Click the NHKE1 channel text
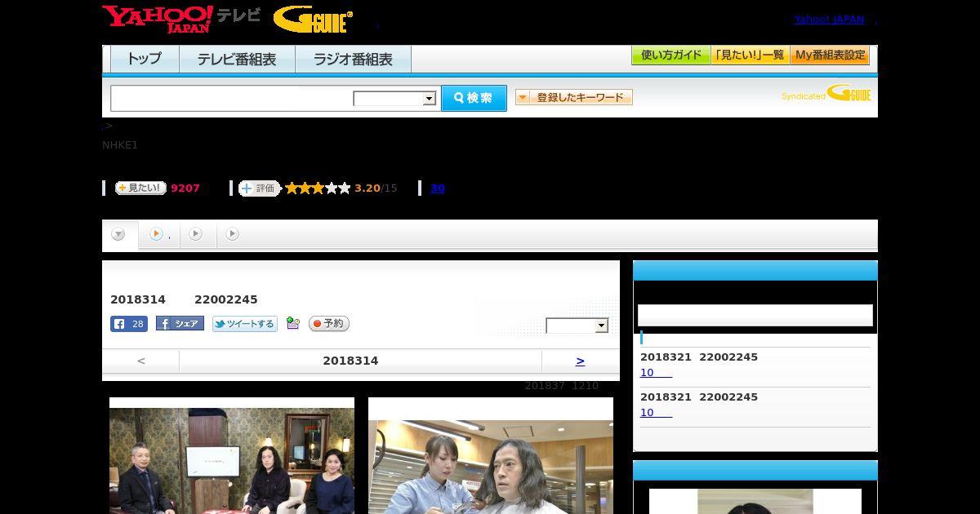Screen dimensions: 980x514 tap(120, 145)
